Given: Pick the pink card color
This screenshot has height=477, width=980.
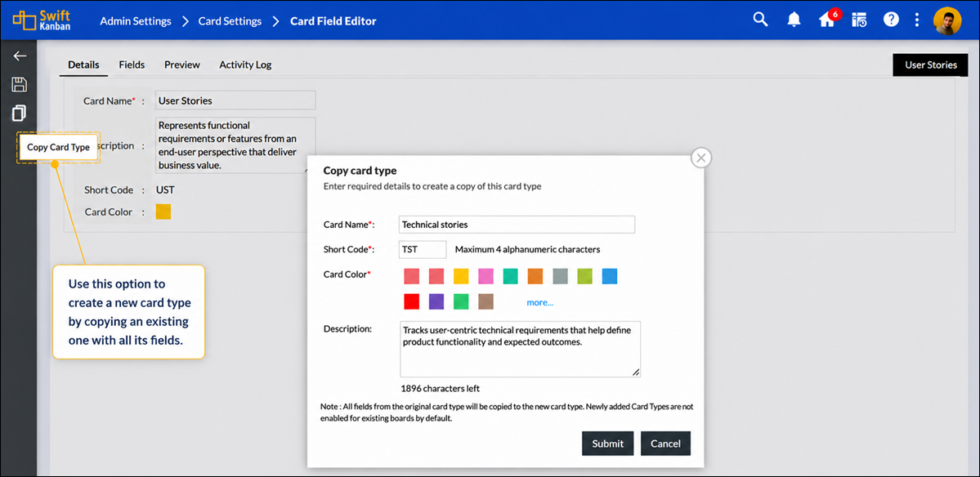Looking at the screenshot, I should click(x=486, y=276).
